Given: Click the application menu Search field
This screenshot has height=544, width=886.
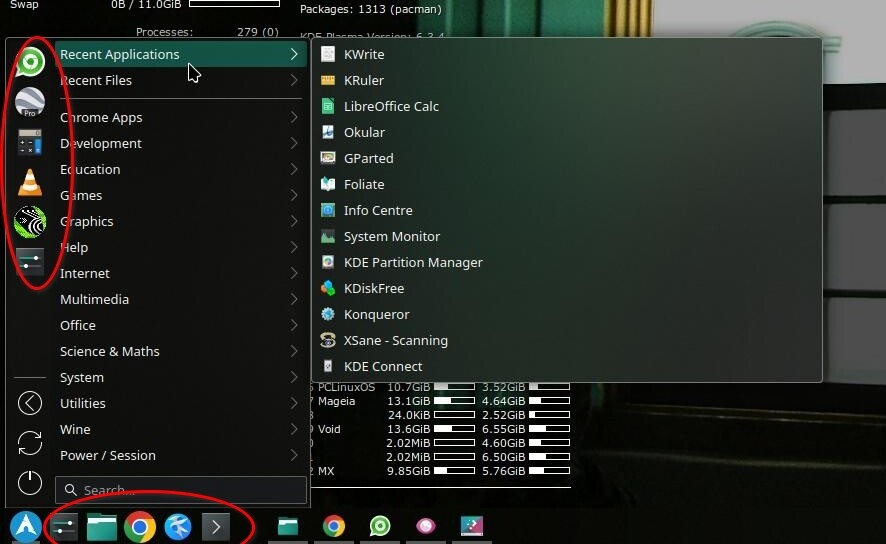Looking at the screenshot, I should tap(181, 490).
